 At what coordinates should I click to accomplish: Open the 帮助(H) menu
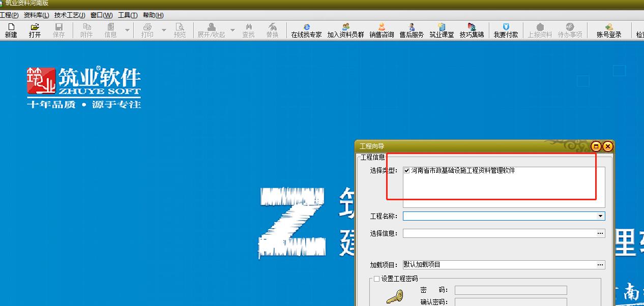pos(153,15)
